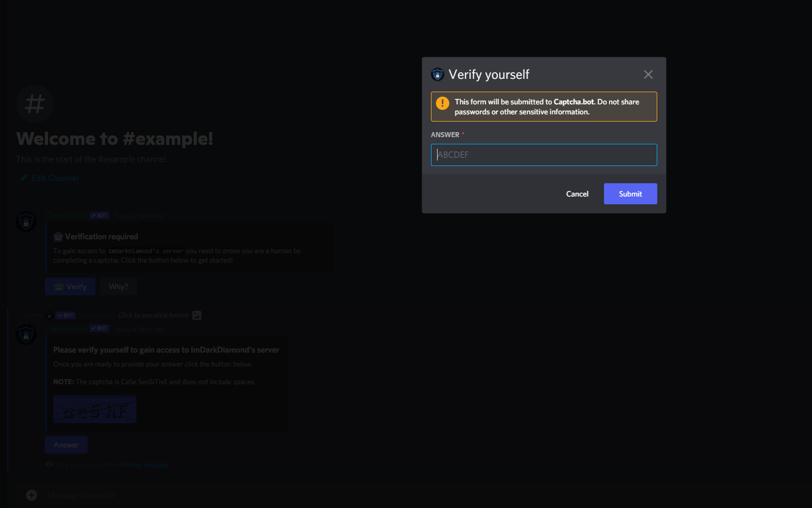The image size is (812, 508).
Task: Click the eye icon beside 'Only you can see this'
Action: (49, 465)
